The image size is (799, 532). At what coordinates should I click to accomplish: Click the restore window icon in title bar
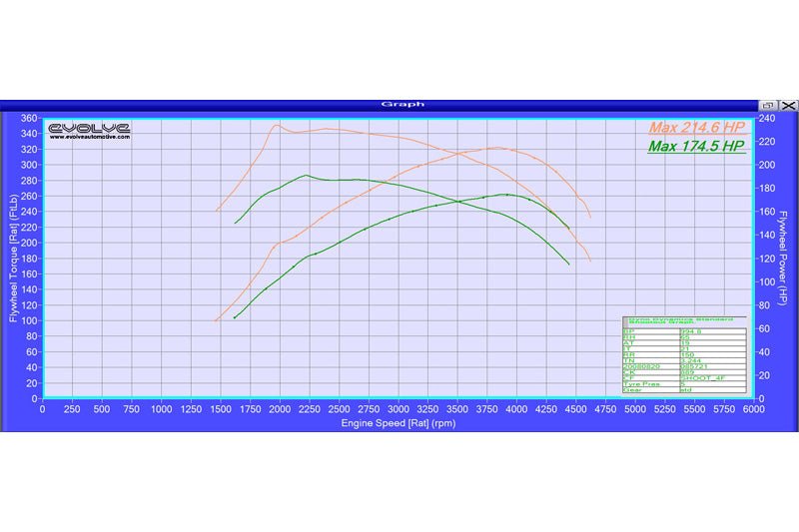tap(767, 104)
